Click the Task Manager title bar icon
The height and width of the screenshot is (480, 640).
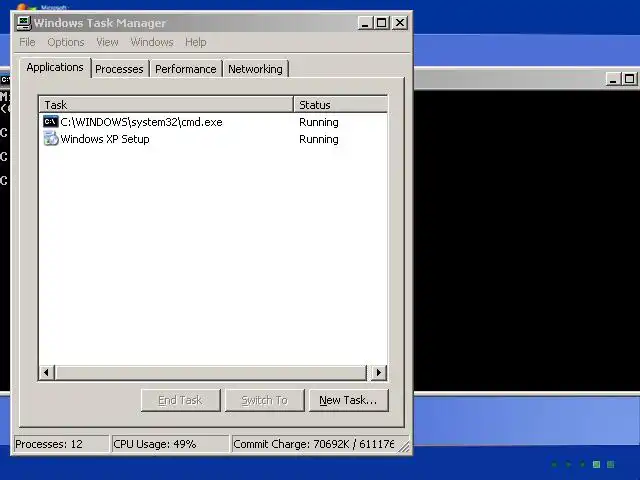coord(24,23)
